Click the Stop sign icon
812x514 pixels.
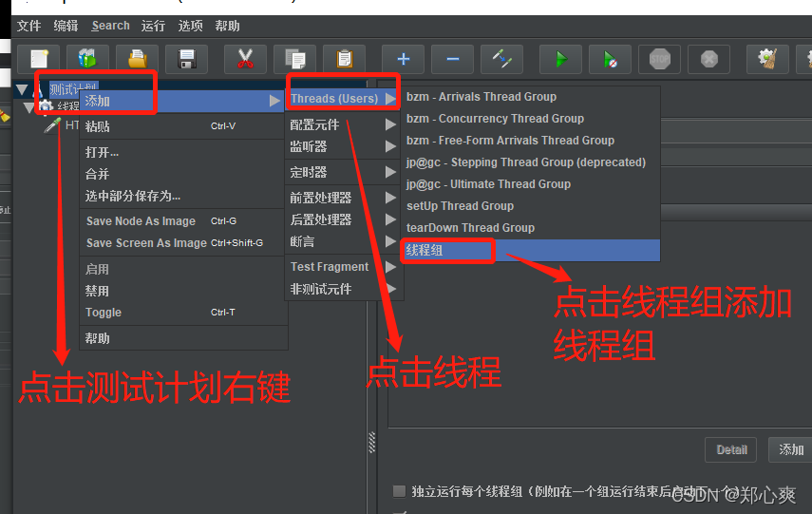coord(660,59)
